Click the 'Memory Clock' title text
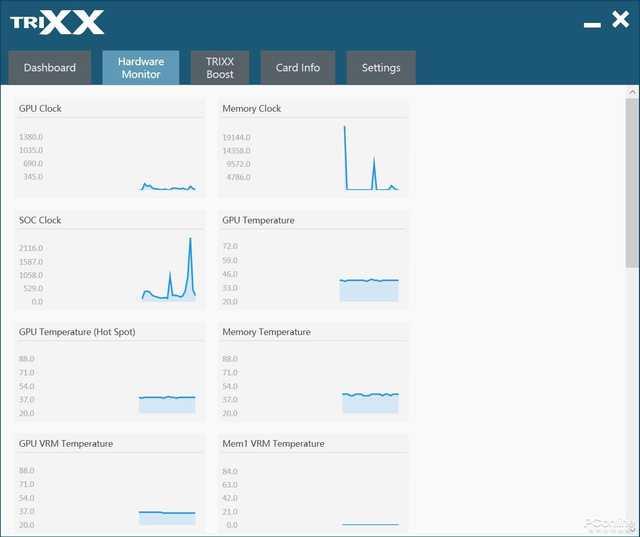 251,109
